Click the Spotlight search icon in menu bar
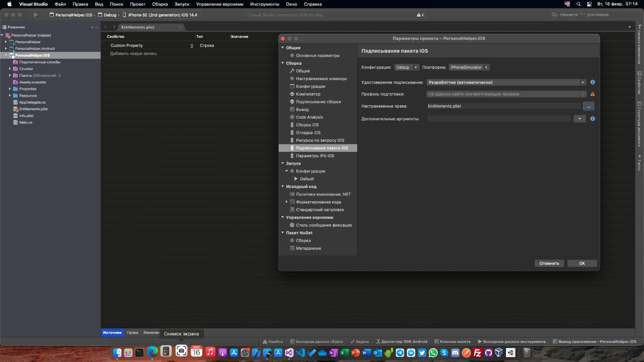Image resolution: width=644 pixels, height=362 pixels. pos(579,4)
